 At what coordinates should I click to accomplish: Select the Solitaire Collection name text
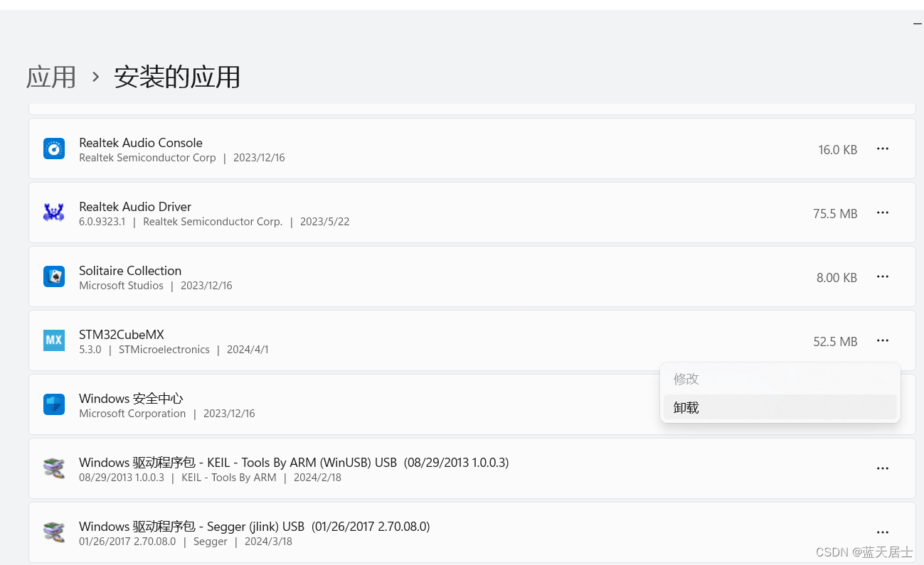pos(130,271)
